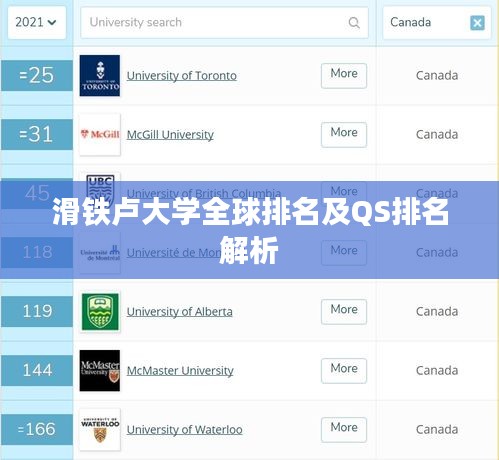Click the University of Toronto logo

coord(100,76)
